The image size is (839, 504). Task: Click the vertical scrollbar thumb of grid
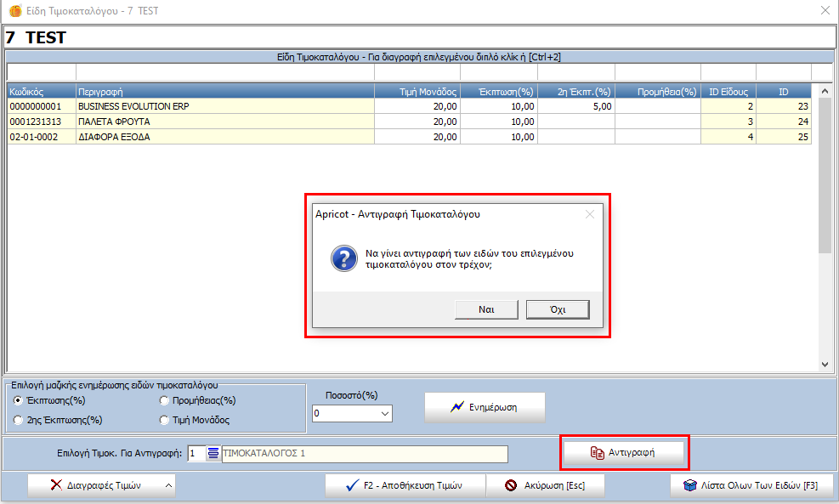coord(825,175)
